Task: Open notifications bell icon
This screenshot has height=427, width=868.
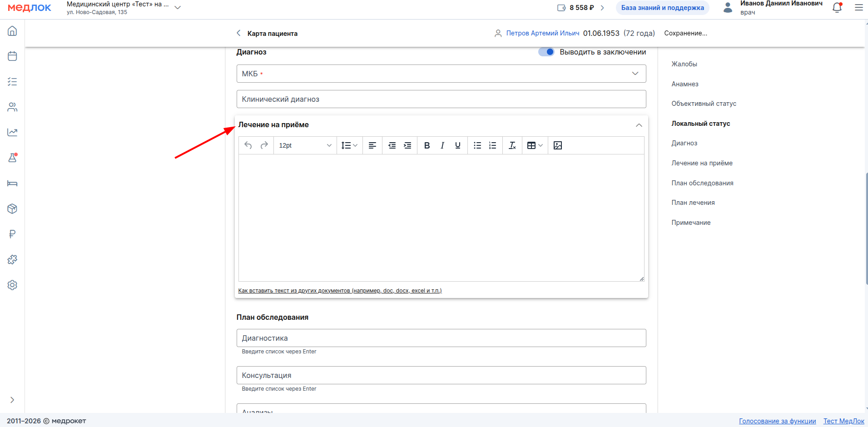Action: coord(837,8)
